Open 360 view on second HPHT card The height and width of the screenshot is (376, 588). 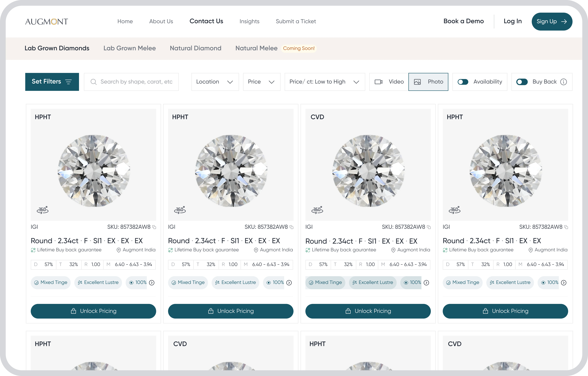click(x=180, y=210)
